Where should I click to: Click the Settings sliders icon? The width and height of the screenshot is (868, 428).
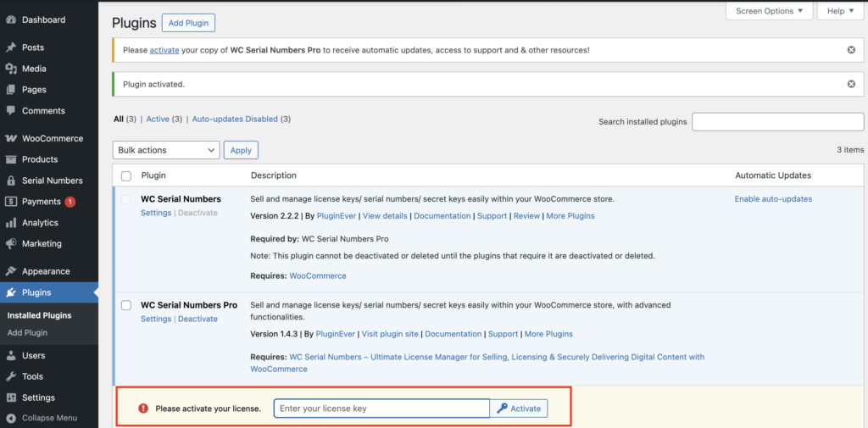point(10,397)
